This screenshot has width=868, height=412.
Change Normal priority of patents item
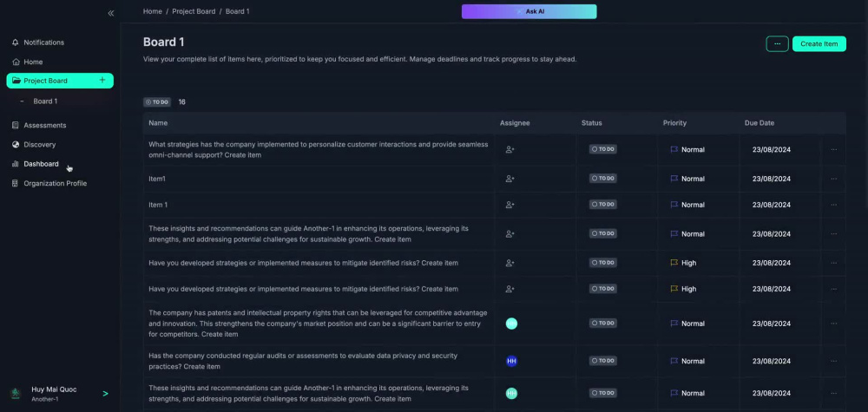(687, 324)
